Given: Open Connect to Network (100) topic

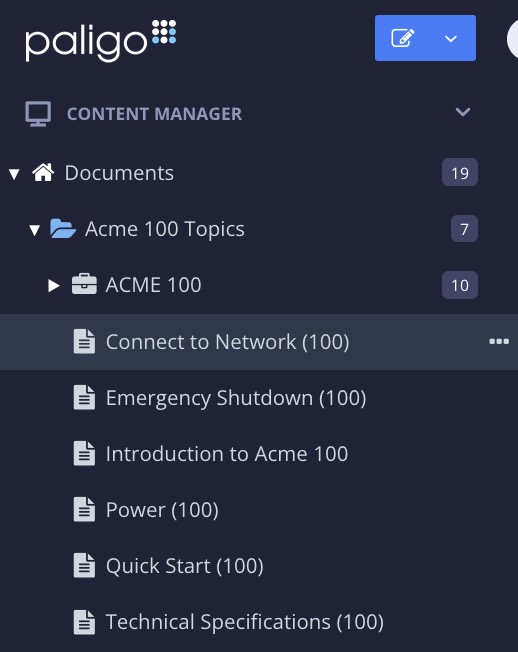Looking at the screenshot, I should [x=227, y=342].
